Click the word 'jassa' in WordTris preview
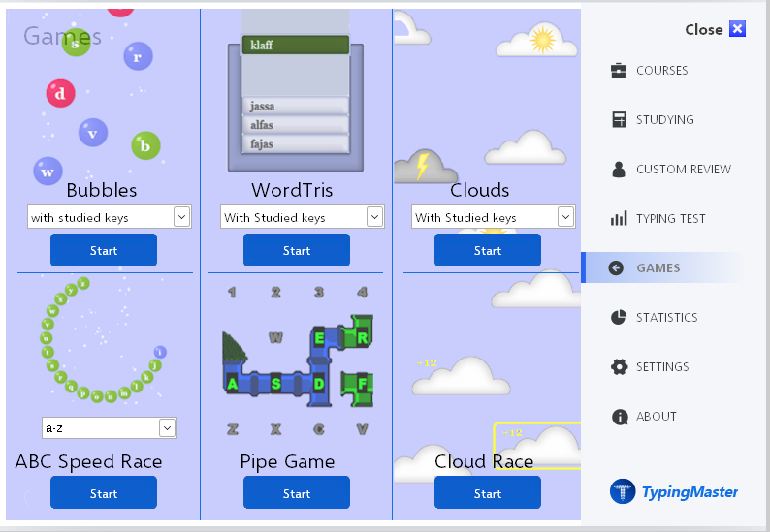Image resolution: width=770 pixels, height=532 pixels. (x=296, y=106)
